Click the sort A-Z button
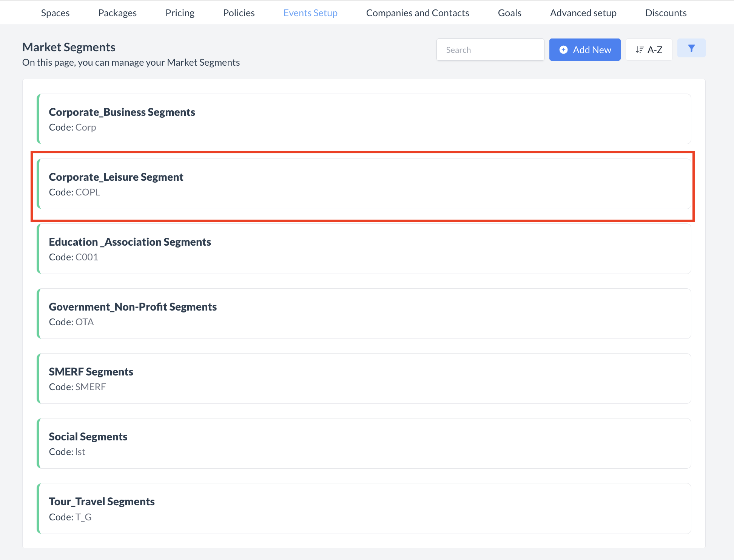The width and height of the screenshot is (734, 560). click(649, 50)
